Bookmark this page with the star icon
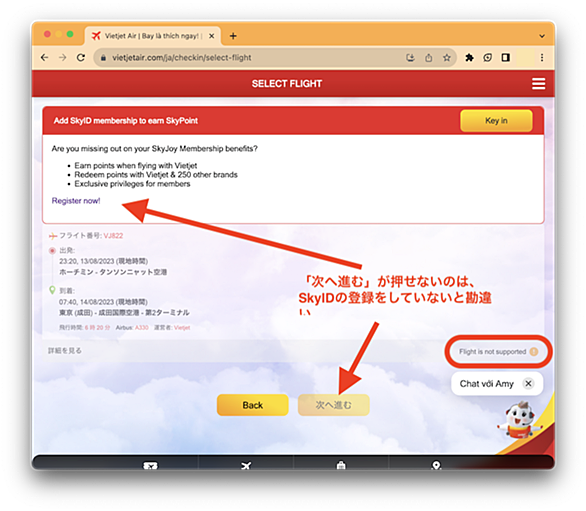This screenshot has height=511, width=586. coord(447,58)
